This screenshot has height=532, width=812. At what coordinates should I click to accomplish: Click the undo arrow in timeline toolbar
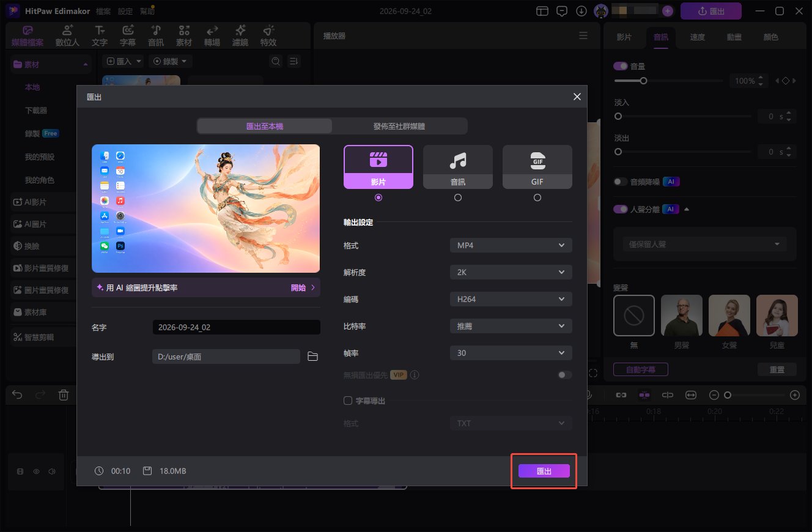click(x=17, y=395)
